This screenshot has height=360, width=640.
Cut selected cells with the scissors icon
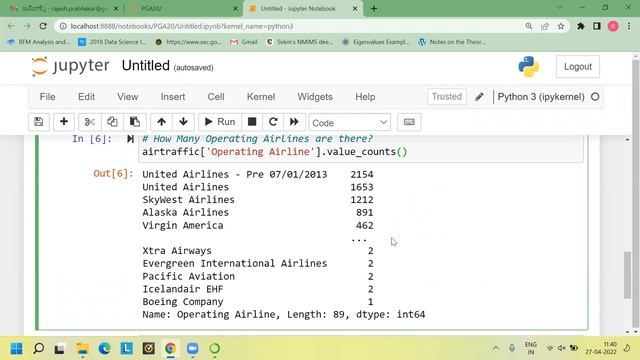click(x=89, y=122)
